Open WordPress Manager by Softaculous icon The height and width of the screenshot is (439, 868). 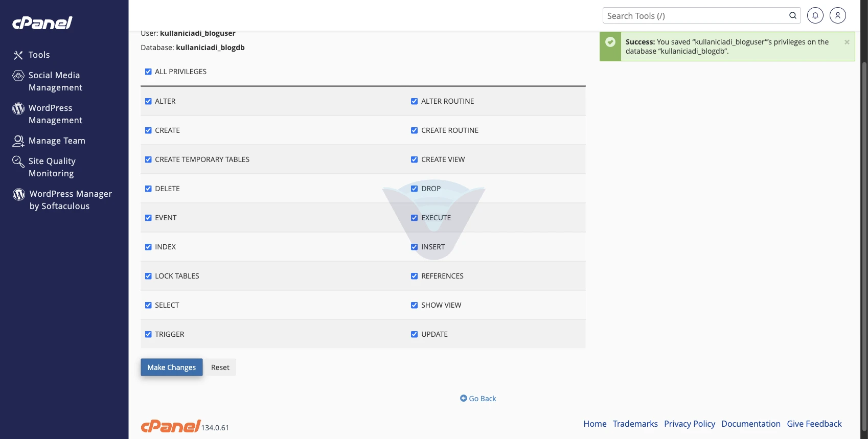[19, 194]
